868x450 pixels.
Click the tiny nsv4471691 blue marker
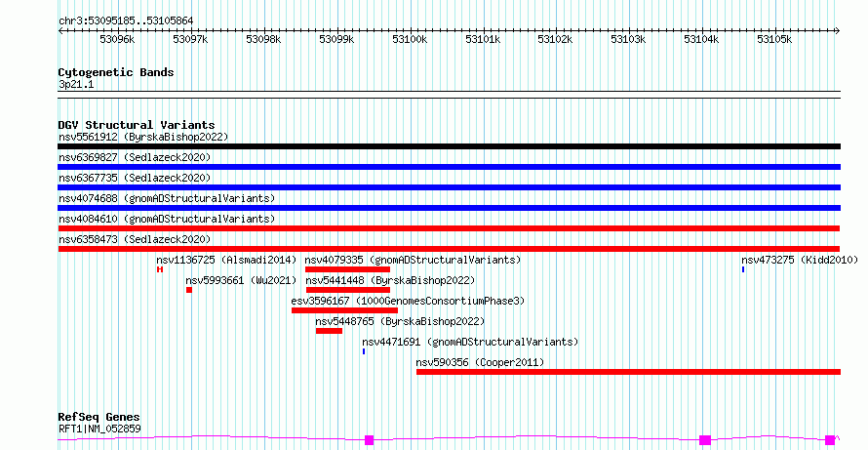click(x=364, y=351)
